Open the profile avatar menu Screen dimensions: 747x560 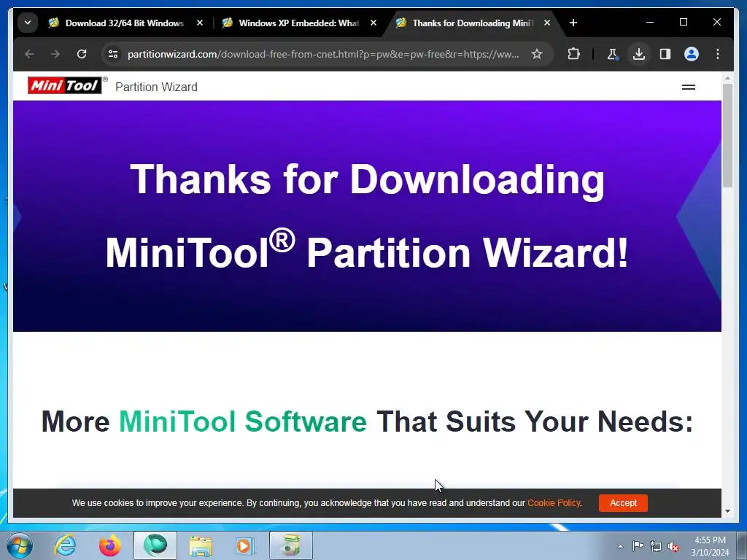tap(692, 54)
